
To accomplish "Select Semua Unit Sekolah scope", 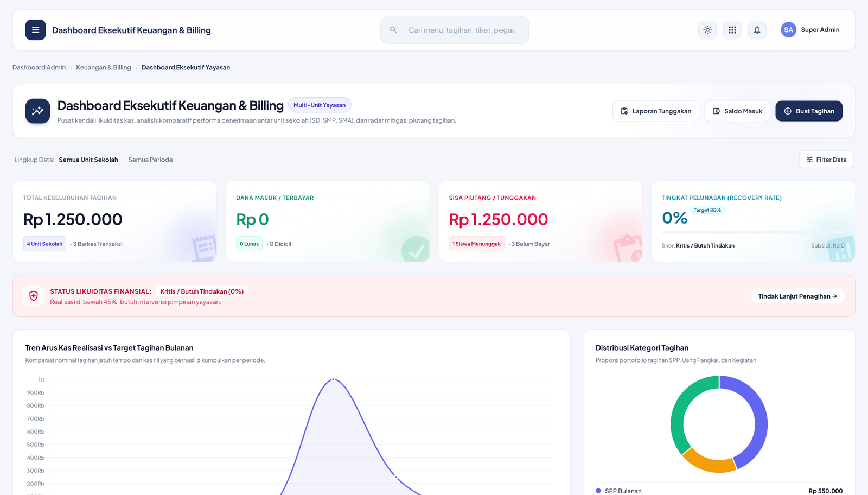I will (88, 160).
